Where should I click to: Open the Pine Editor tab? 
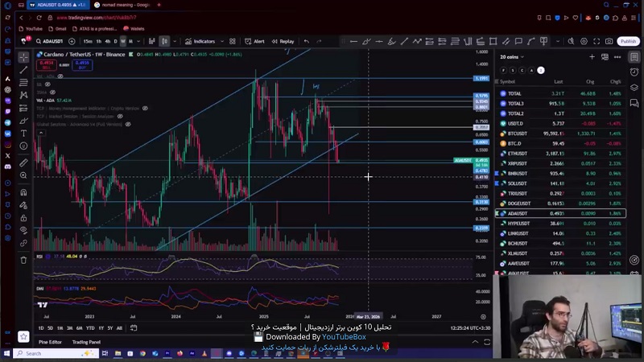50,342
